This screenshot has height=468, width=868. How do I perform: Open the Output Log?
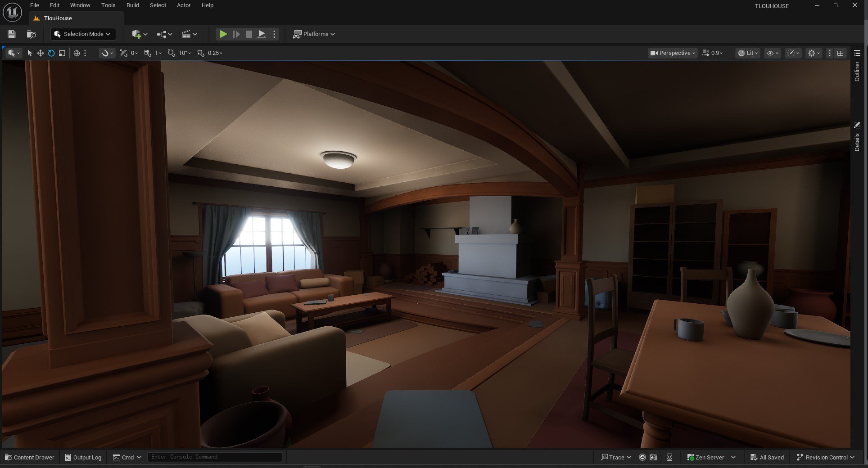83,457
